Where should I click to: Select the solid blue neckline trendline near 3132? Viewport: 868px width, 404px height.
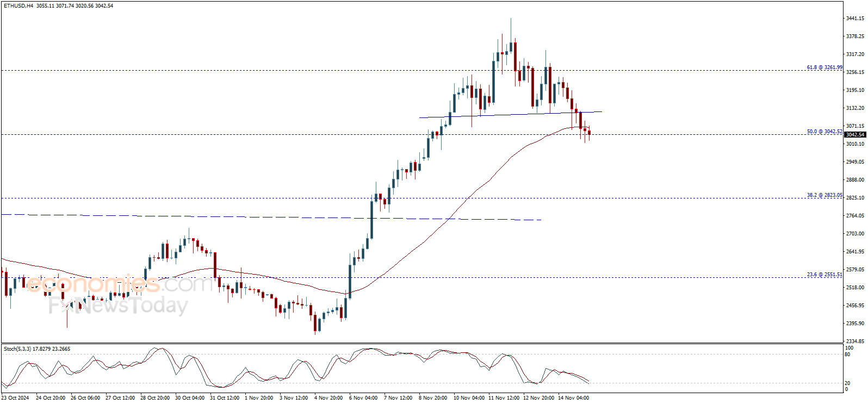[510, 115]
